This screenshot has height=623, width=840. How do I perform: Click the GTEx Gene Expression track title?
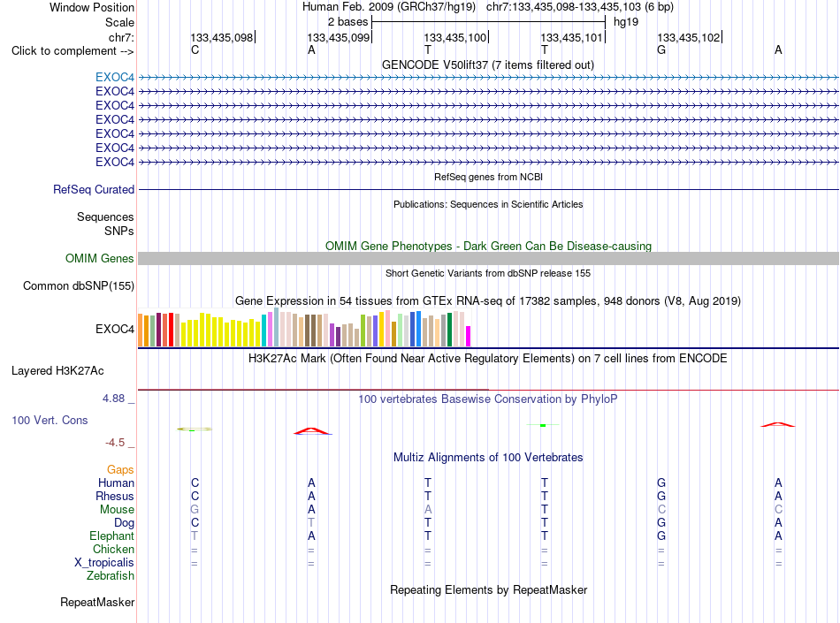click(x=488, y=300)
